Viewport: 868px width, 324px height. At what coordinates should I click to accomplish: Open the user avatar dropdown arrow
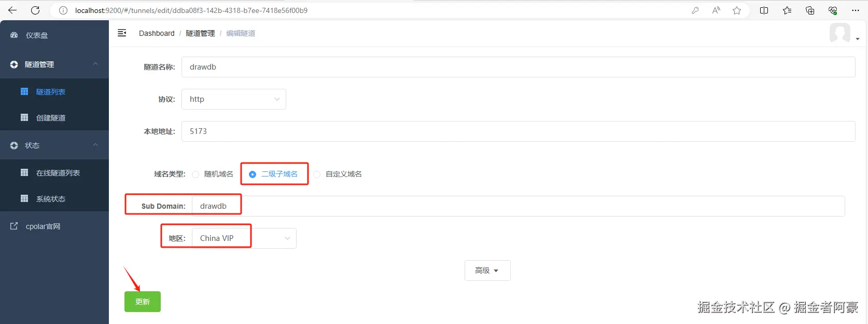click(858, 39)
